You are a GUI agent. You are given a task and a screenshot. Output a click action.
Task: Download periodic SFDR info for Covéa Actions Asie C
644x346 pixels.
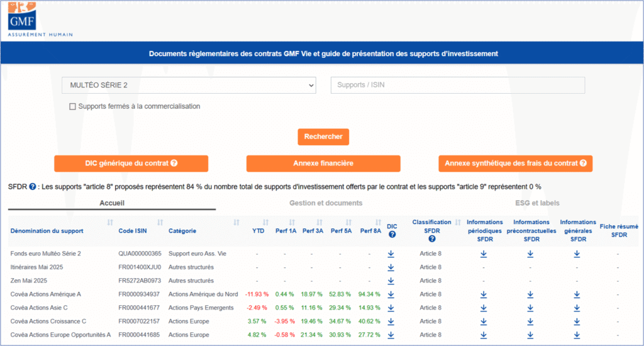[x=484, y=308]
